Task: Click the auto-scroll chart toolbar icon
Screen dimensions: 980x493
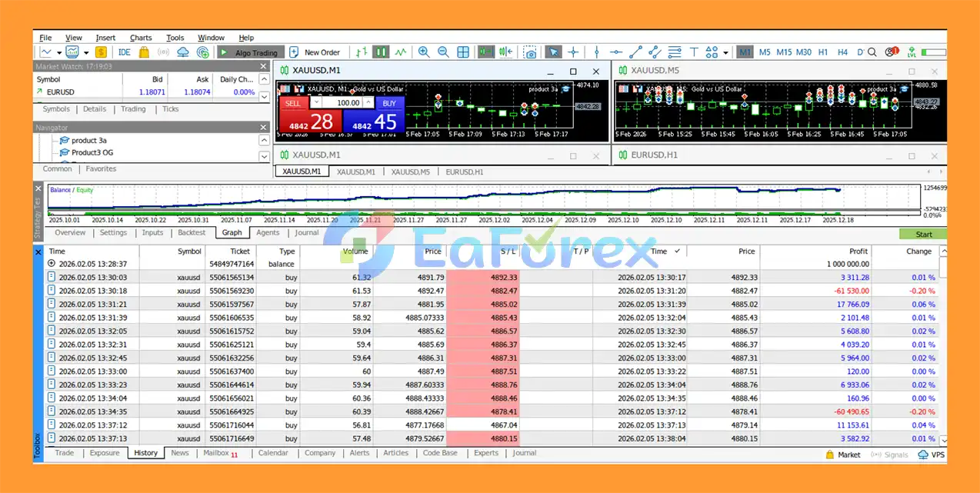Action: point(485,52)
